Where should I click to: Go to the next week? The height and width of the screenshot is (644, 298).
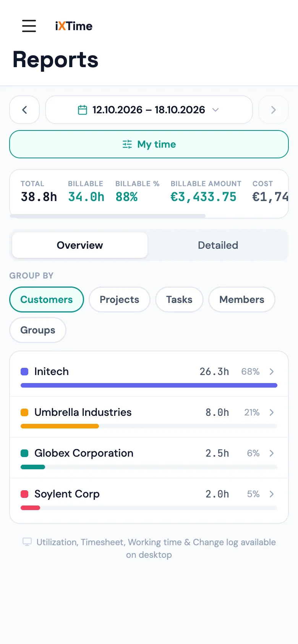tap(273, 110)
